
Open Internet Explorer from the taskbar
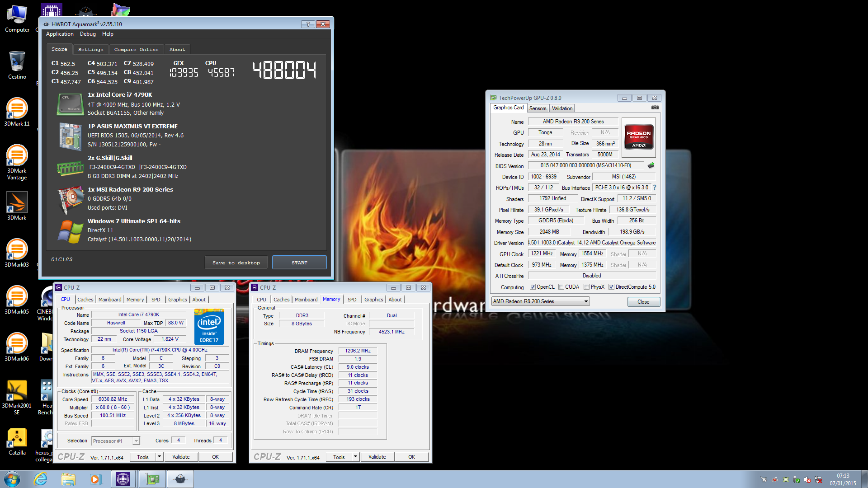pos(41,479)
